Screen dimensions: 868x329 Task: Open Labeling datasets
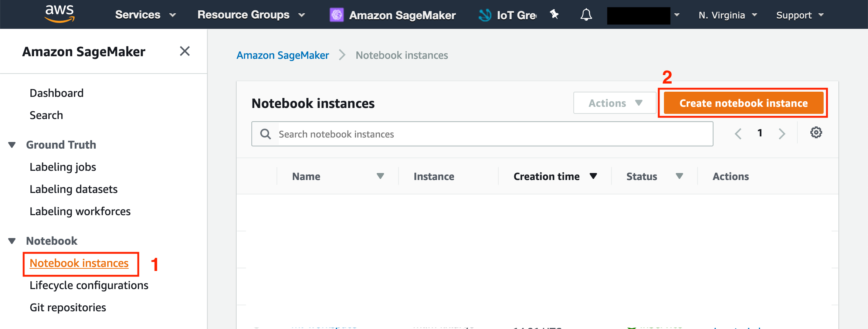74,189
